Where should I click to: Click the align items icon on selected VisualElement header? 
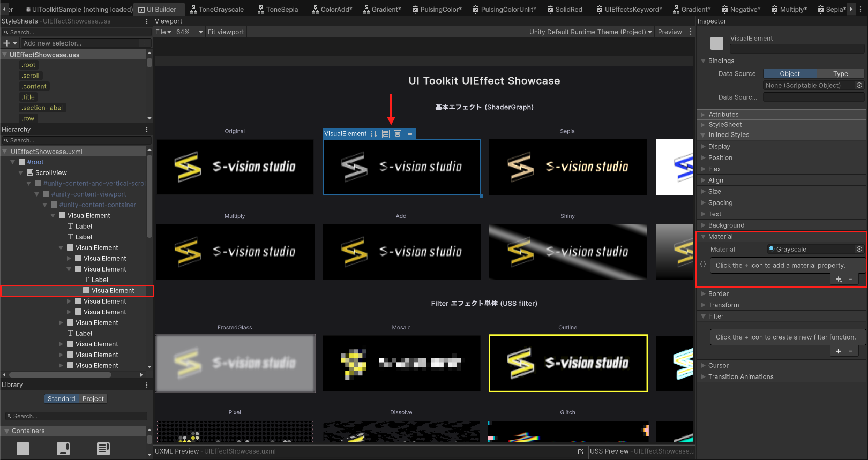coord(386,134)
